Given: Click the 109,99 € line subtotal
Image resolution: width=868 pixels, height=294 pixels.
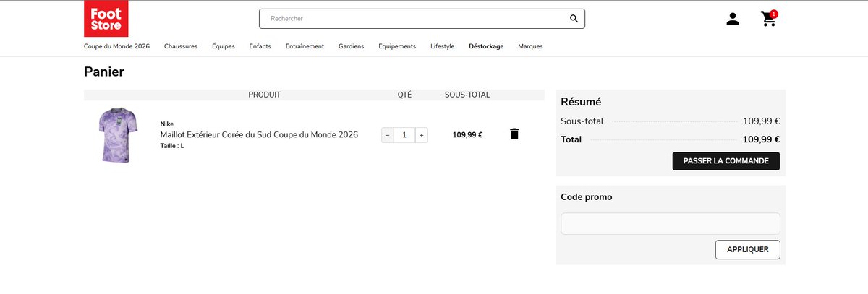Looking at the screenshot, I should tap(467, 134).
